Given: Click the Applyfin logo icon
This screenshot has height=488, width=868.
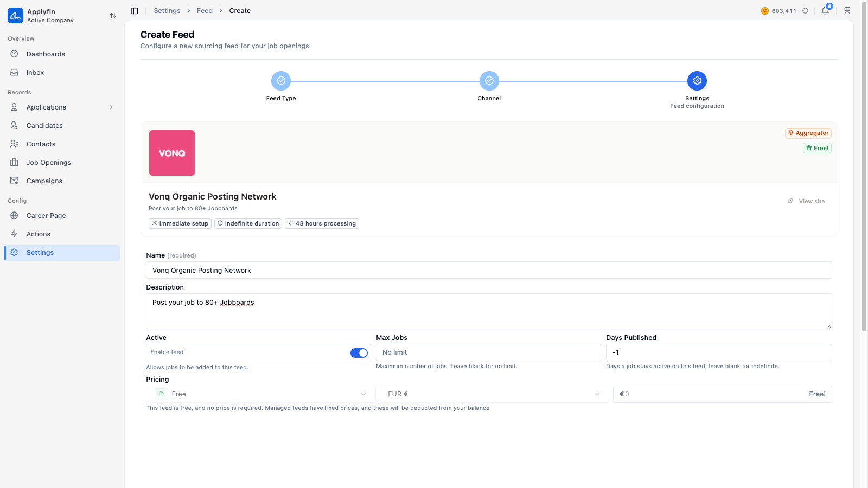Looking at the screenshot, I should click(x=15, y=15).
